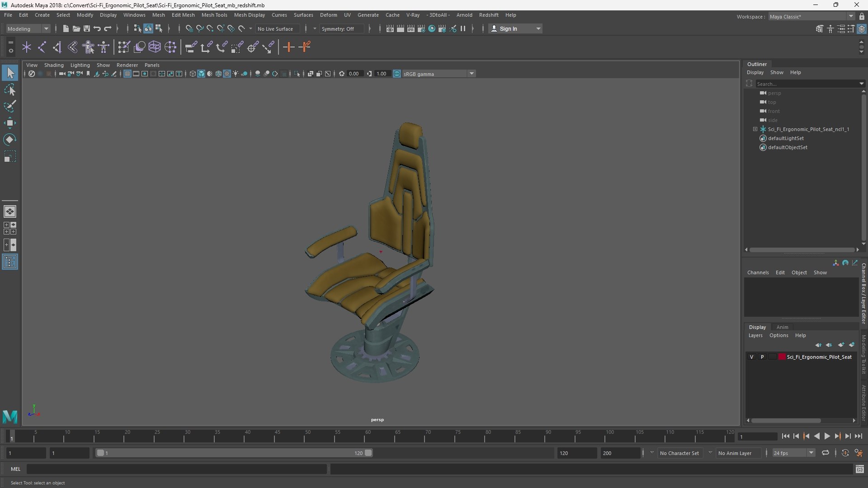Click the range slider end handle at 120
The height and width of the screenshot is (488, 868).
[368, 453]
